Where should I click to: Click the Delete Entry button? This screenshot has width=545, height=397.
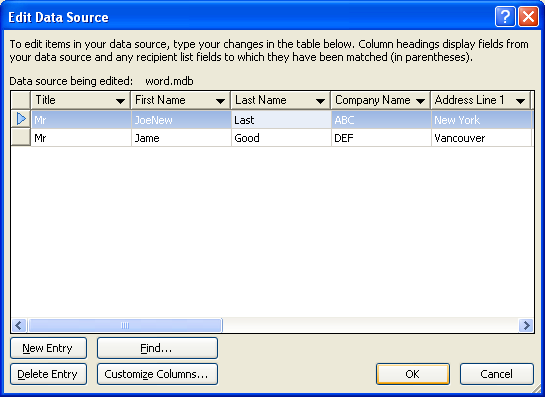point(48,374)
